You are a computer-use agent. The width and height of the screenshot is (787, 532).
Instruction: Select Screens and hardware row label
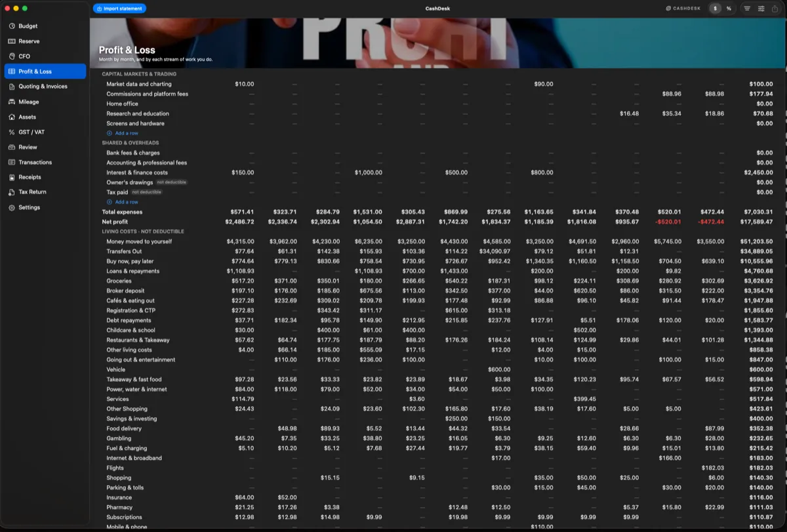click(x=136, y=123)
